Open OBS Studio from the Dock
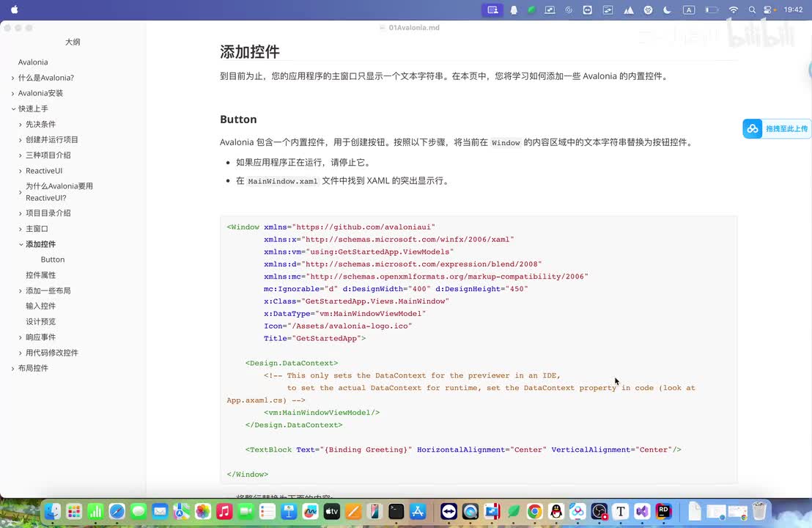812x528 pixels. point(599,512)
